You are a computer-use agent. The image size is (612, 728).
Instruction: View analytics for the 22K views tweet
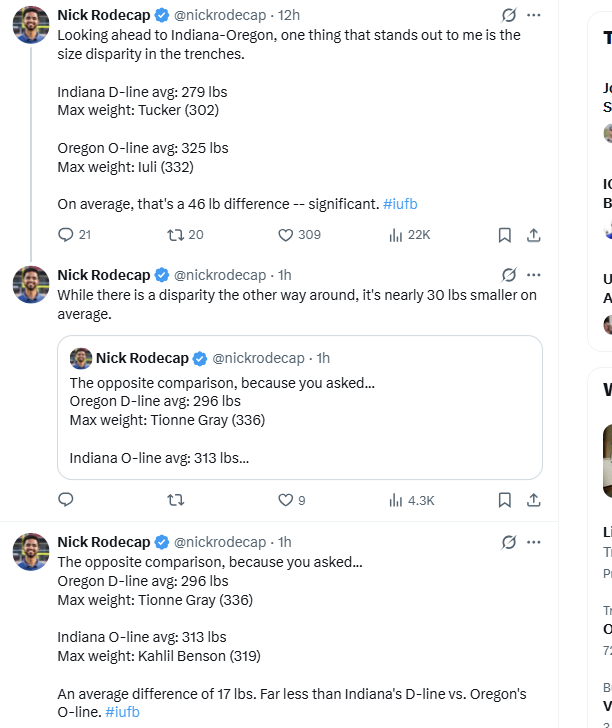pos(396,235)
